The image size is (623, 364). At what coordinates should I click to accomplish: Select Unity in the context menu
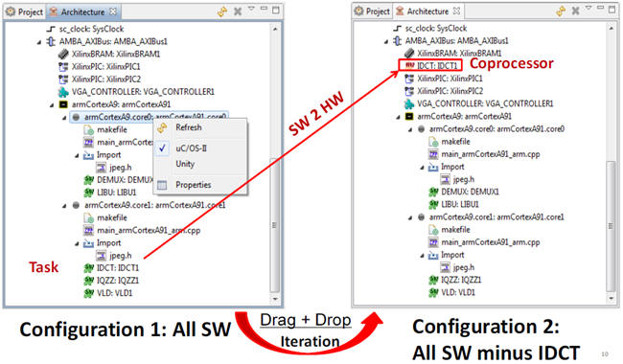pyautogui.click(x=185, y=164)
